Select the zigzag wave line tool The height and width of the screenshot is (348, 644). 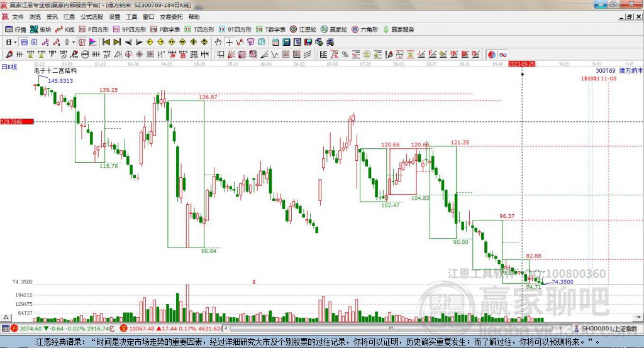[x=274, y=54]
